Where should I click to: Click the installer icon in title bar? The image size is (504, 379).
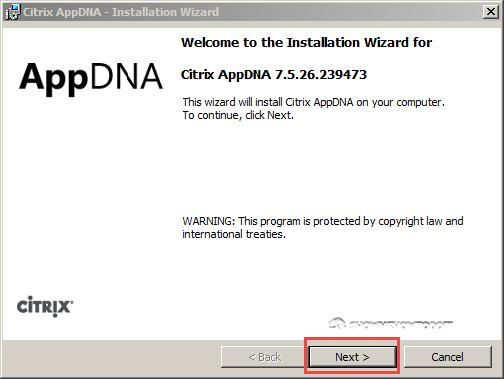13,12
